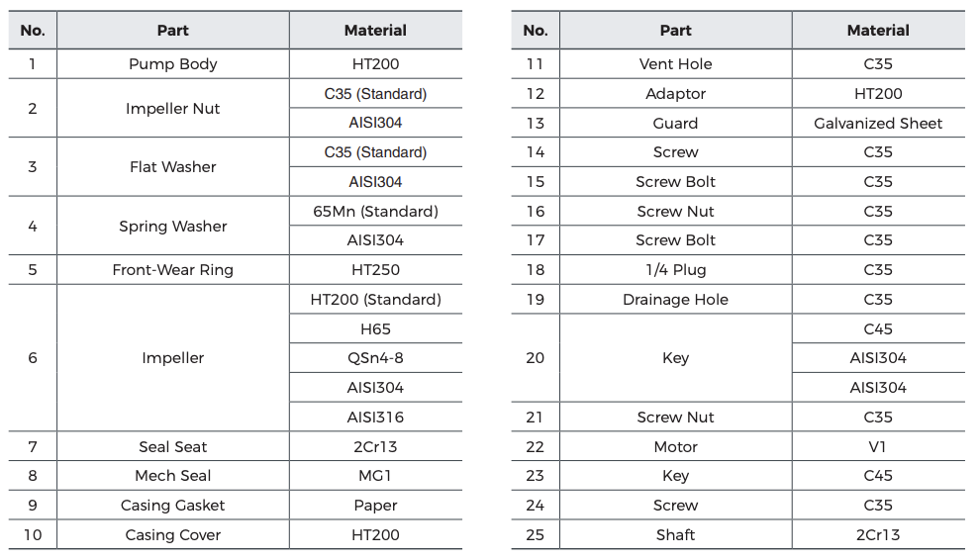This screenshot has width=980, height=560.
Task: Click the Pump Body part cell
Action: pos(172,64)
